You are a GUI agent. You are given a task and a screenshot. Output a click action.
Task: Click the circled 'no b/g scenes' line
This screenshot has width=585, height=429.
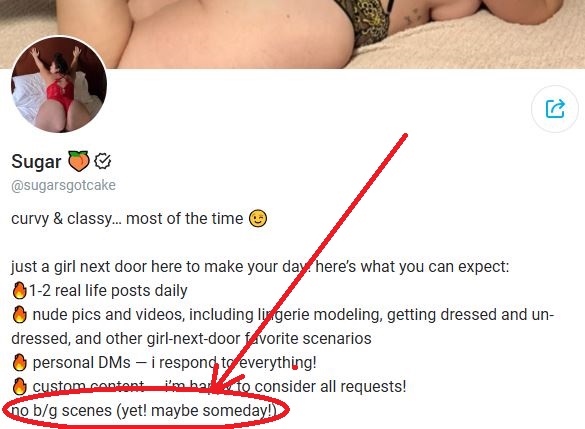pyautogui.click(x=144, y=411)
